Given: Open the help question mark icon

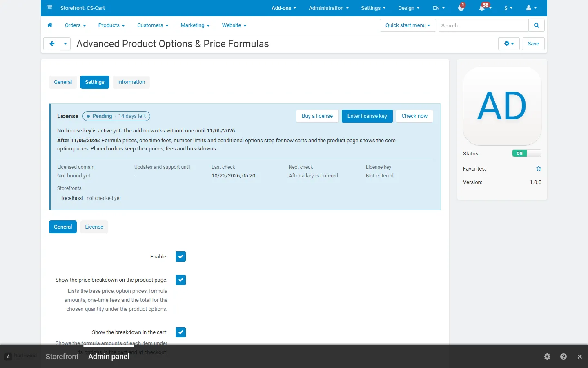Looking at the screenshot, I should tap(563, 357).
